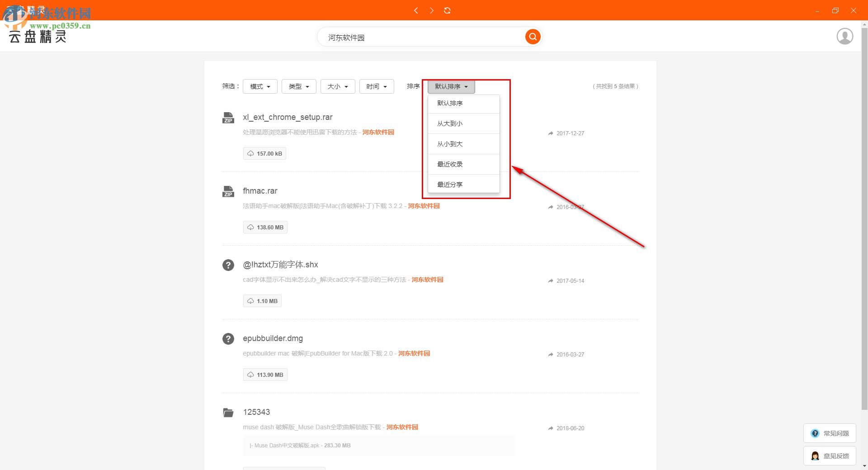Select 从大到小 in the sort menu

[x=450, y=123]
